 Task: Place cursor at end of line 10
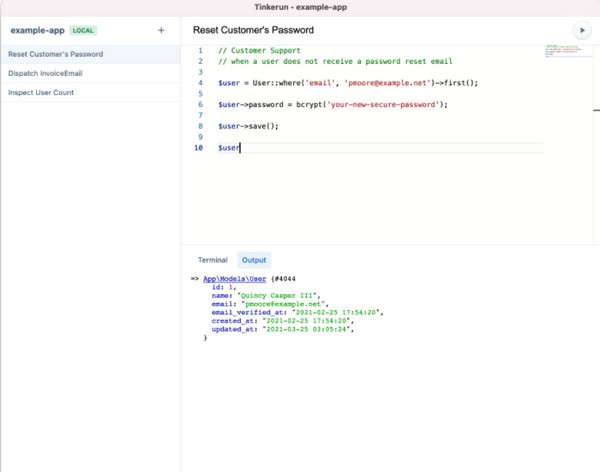pos(241,148)
